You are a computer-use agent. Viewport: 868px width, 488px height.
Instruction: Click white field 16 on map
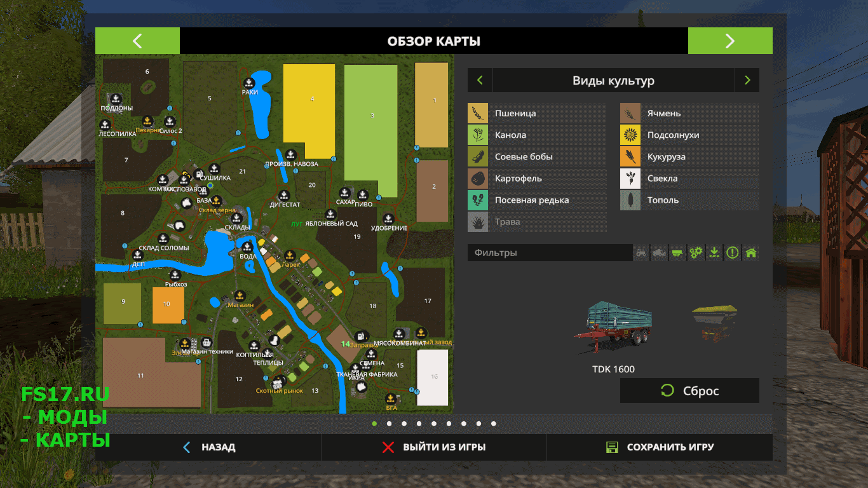pyautogui.click(x=432, y=377)
